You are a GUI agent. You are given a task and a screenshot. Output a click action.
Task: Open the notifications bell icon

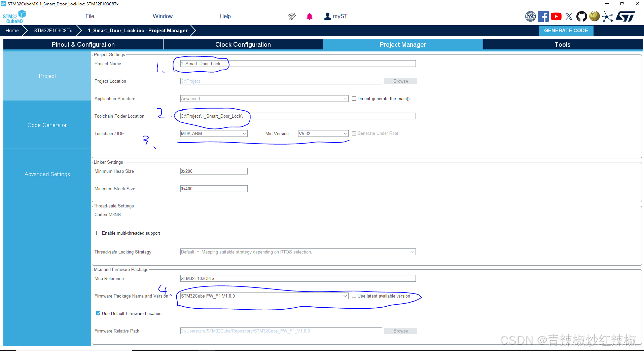click(310, 16)
